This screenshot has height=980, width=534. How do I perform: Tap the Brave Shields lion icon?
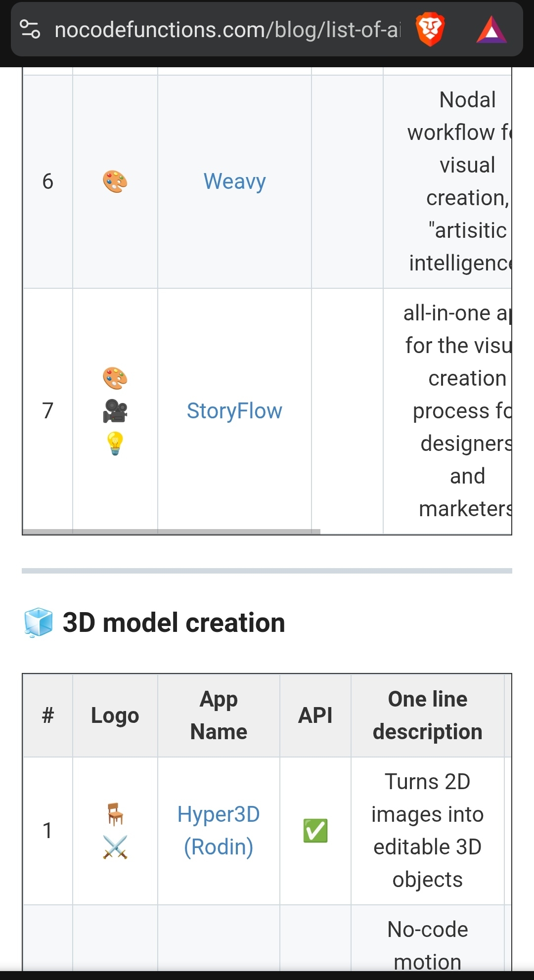(430, 30)
